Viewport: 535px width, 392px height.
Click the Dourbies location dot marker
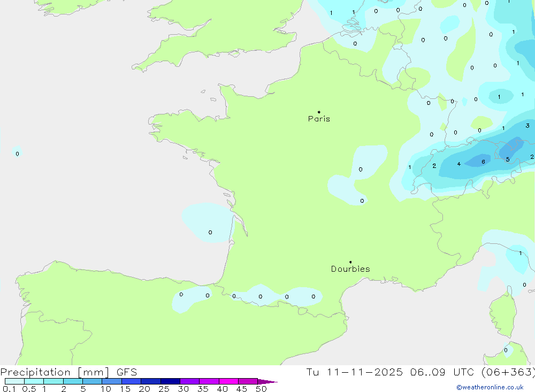click(x=350, y=262)
